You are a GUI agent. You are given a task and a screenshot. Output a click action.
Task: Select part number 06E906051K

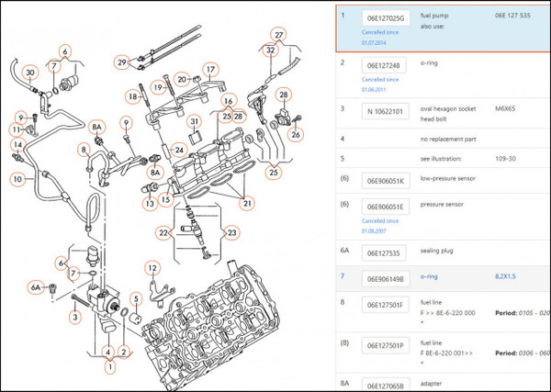click(x=385, y=181)
